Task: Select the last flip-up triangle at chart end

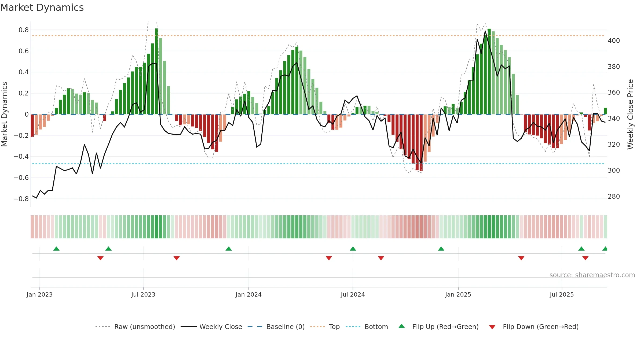Action: click(605, 249)
